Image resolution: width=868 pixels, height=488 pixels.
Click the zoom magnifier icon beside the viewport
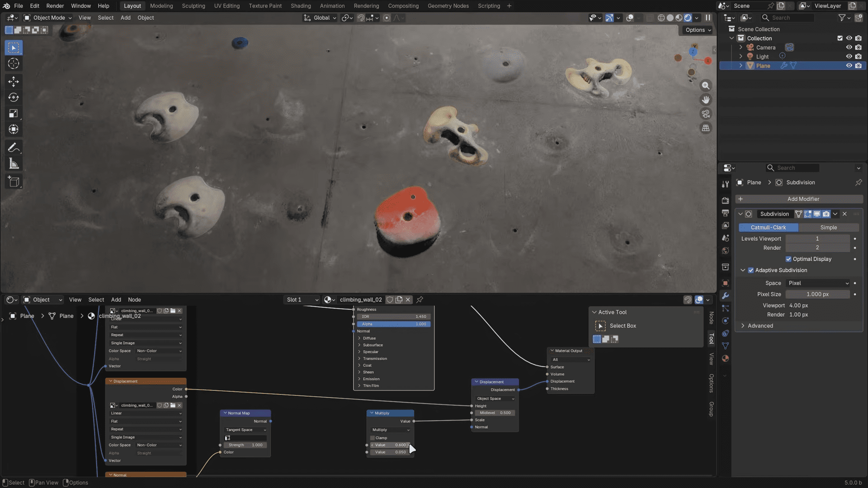(706, 85)
